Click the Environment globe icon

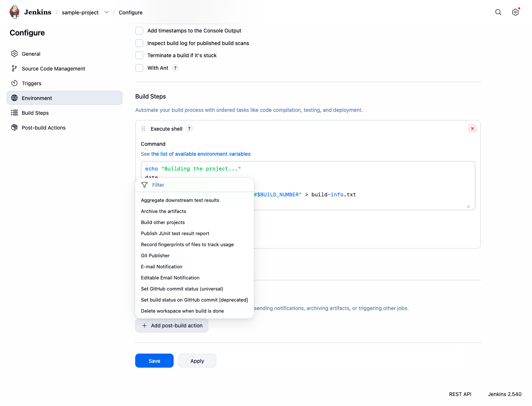(14, 98)
